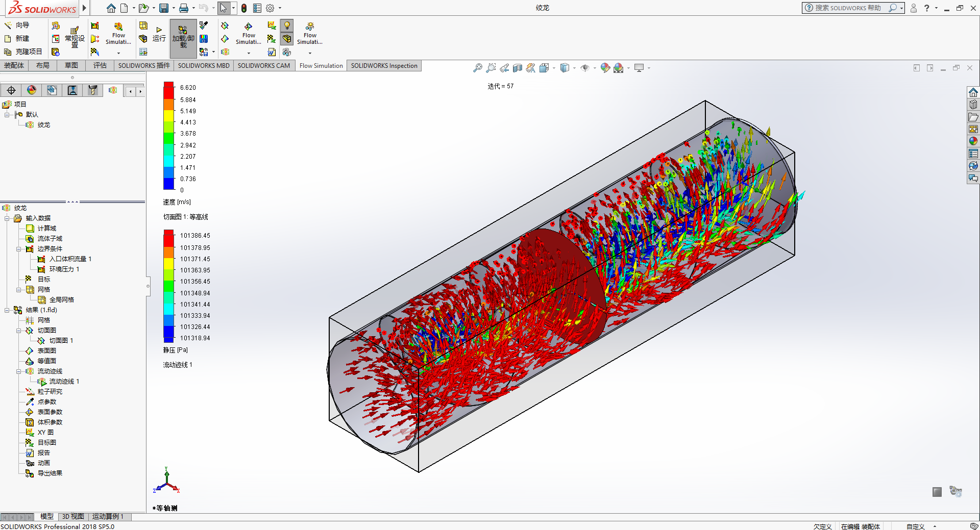The image size is (980, 530).
Task: Click the Rebuild traffic light icon
Action: (244, 8)
